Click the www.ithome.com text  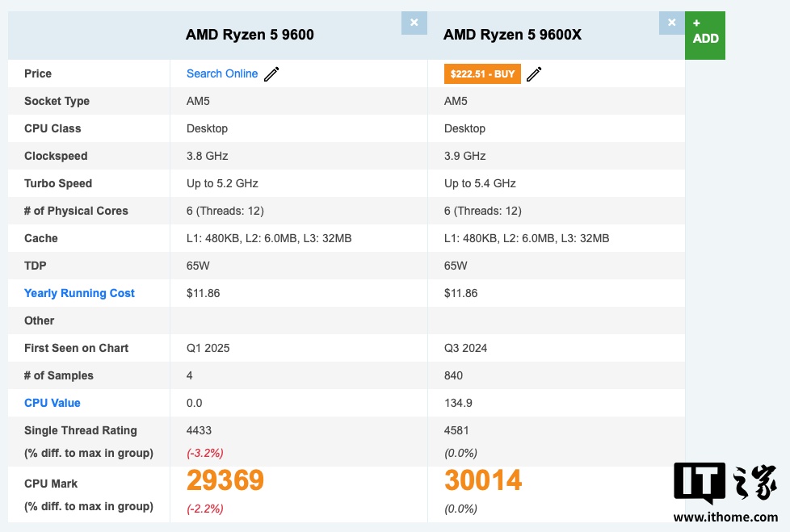pyautogui.click(x=725, y=517)
